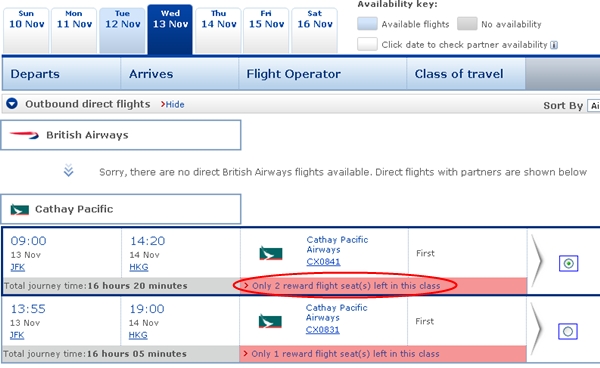Click the Available flights blue color swatch

click(x=367, y=24)
